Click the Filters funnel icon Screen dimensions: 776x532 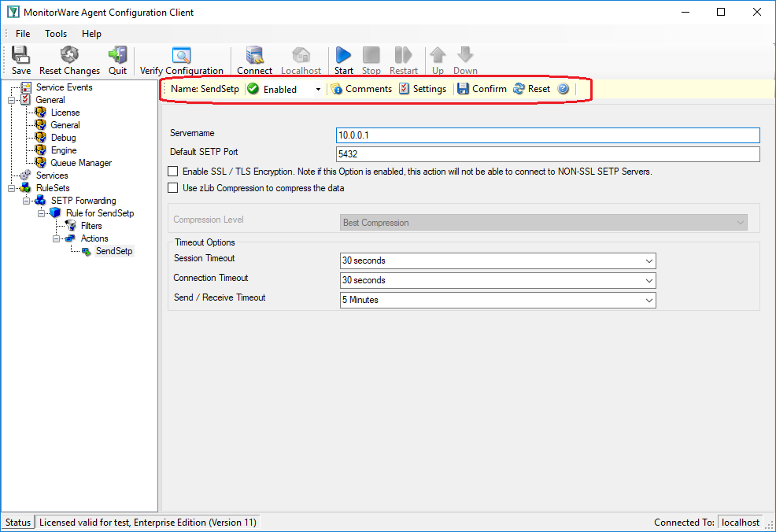click(x=71, y=226)
